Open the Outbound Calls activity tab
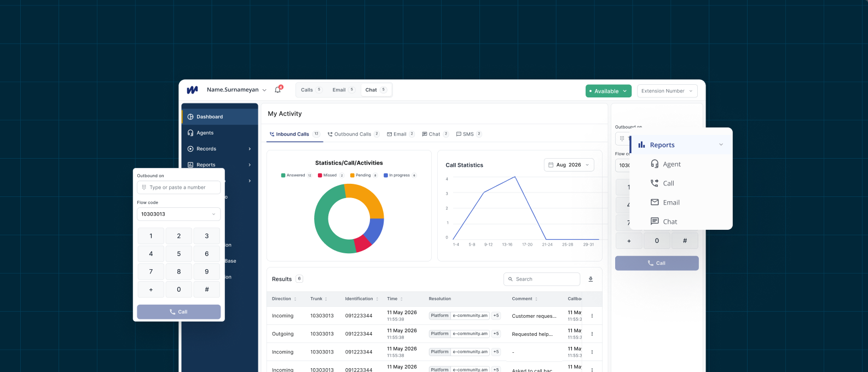 [x=354, y=134]
